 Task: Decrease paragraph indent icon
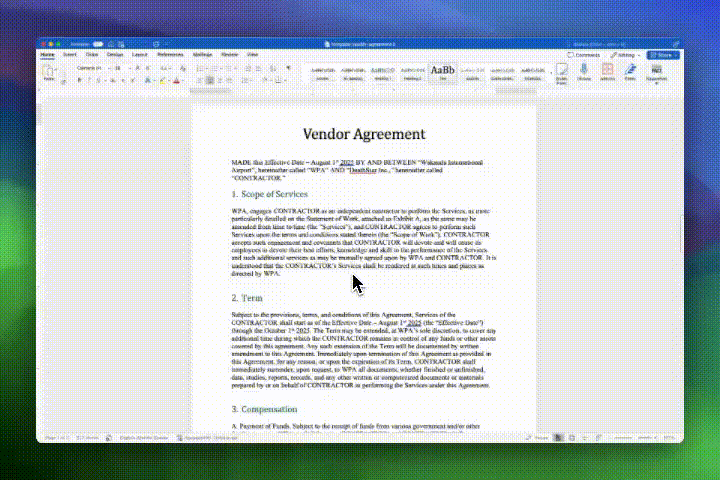248,68
